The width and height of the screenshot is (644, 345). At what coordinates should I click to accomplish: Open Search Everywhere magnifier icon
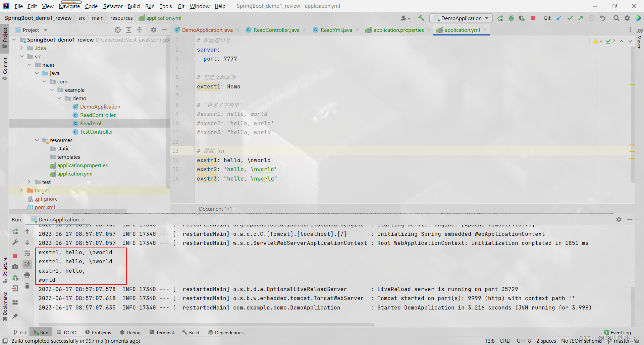[x=616, y=18]
